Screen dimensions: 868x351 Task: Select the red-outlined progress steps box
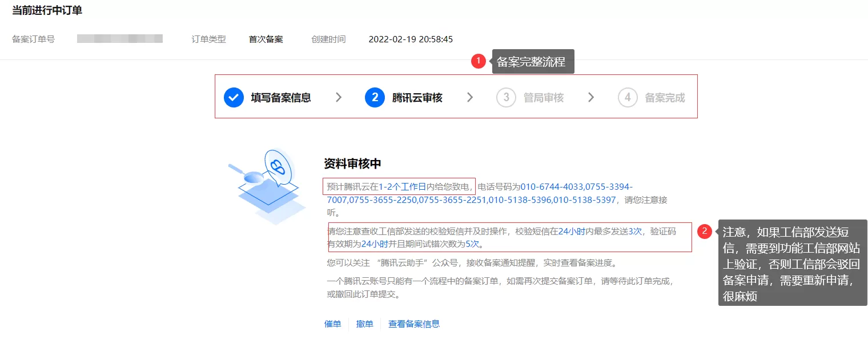pyautogui.click(x=456, y=96)
